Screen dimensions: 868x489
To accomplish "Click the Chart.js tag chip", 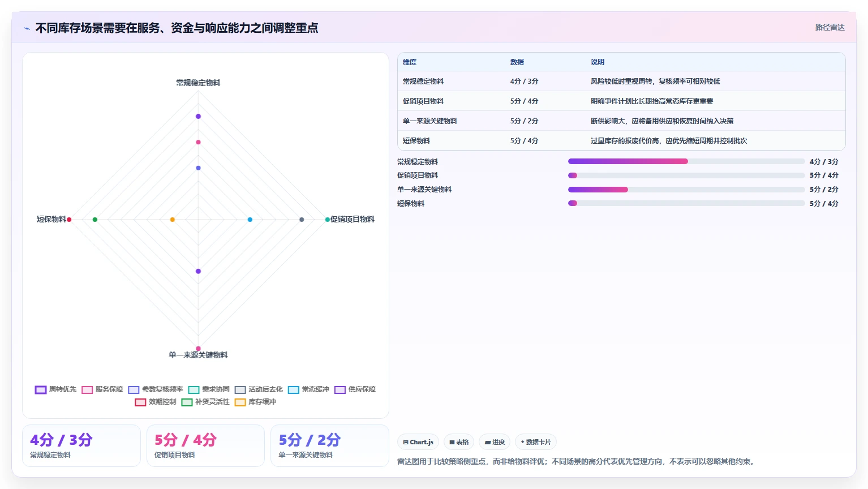I will coord(418,442).
